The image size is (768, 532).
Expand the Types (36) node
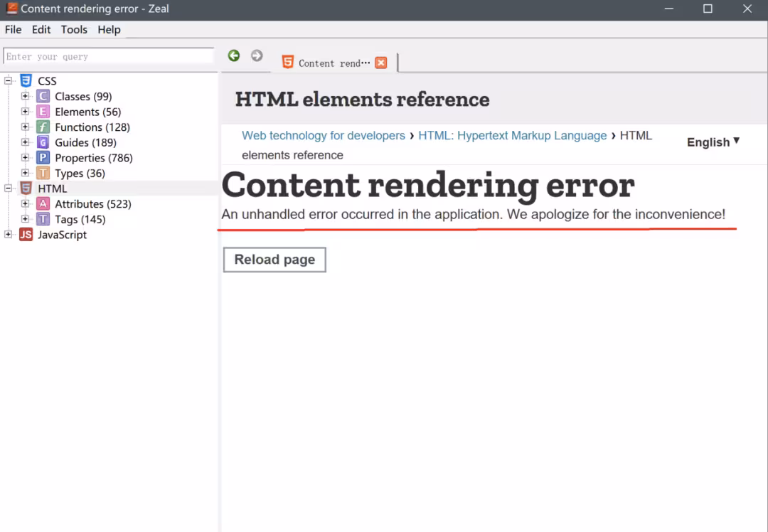[25, 174]
